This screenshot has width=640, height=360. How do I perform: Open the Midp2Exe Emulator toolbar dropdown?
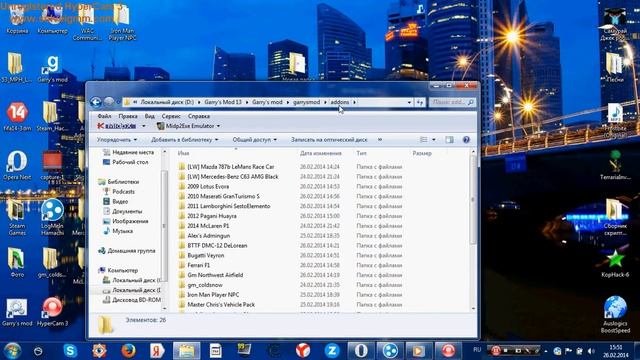189,126
